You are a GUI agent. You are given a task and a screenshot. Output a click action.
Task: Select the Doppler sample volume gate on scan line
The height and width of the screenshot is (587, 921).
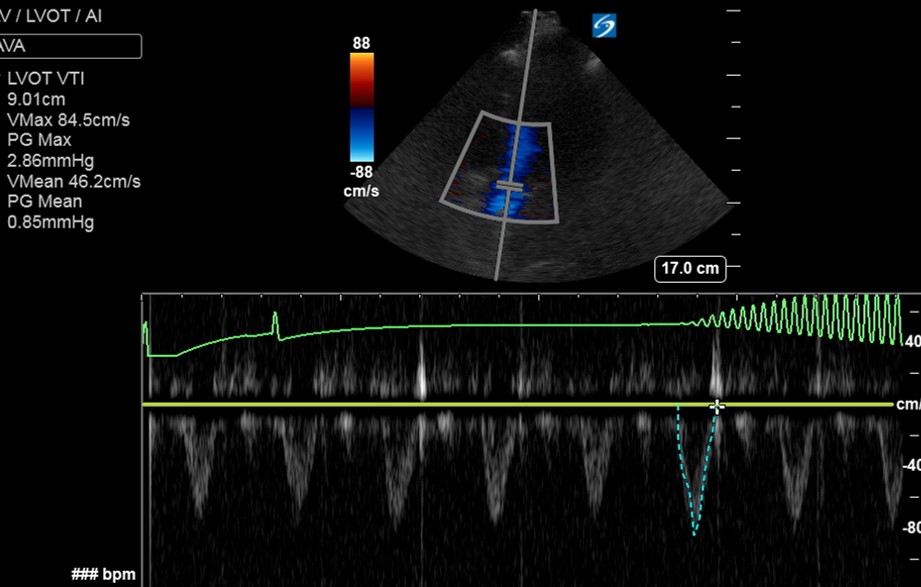pos(512,187)
